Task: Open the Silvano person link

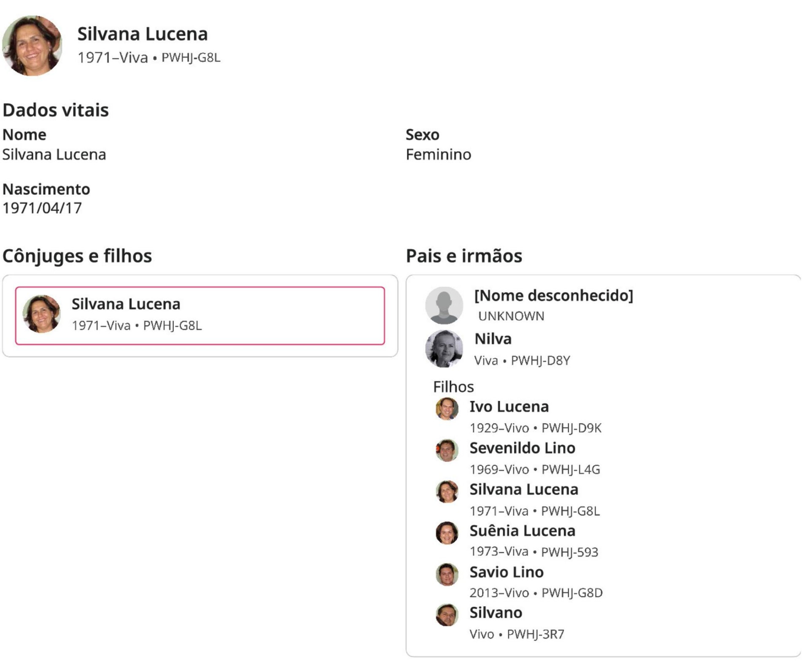Action: coord(496,613)
